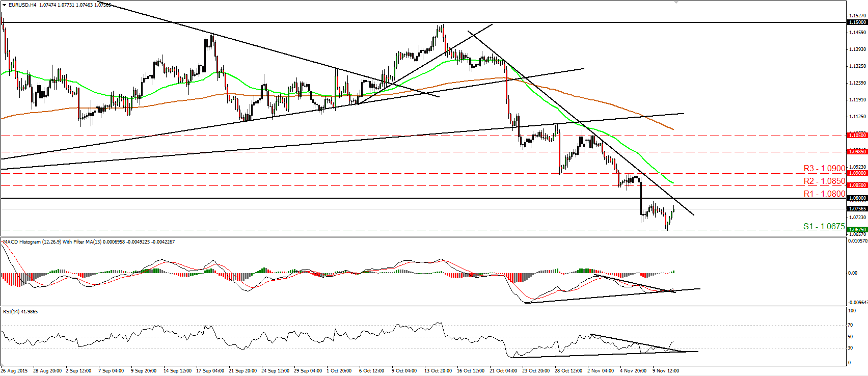Click the 1.11250 value on the price scale

857,117
